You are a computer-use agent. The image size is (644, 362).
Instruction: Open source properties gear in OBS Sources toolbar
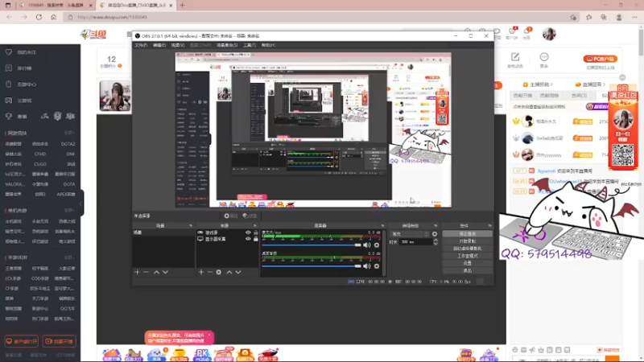pyautogui.click(x=218, y=272)
